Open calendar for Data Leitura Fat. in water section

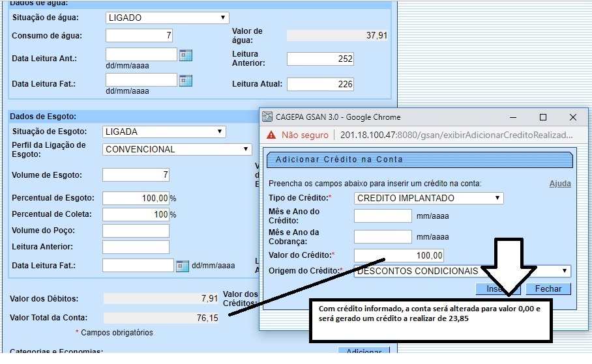[x=185, y=81]
